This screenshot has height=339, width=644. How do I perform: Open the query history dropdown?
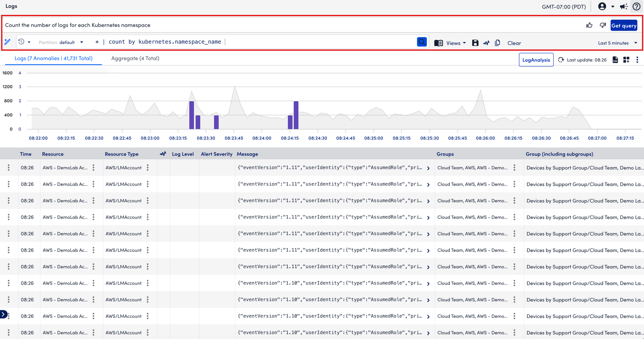tap(24, 42)
